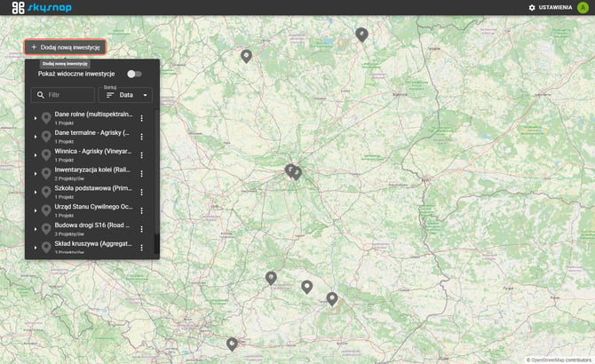Screen dimensions: 595x364
Task: Expand Urząd Stanu Cywilnego row
Action: [x=36, y=210]
